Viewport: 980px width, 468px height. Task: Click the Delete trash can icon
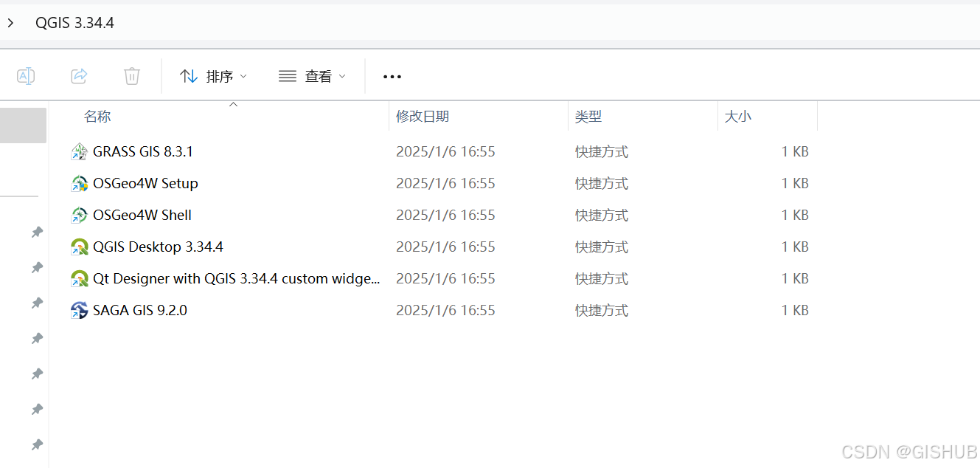click(x=132, y=76)
